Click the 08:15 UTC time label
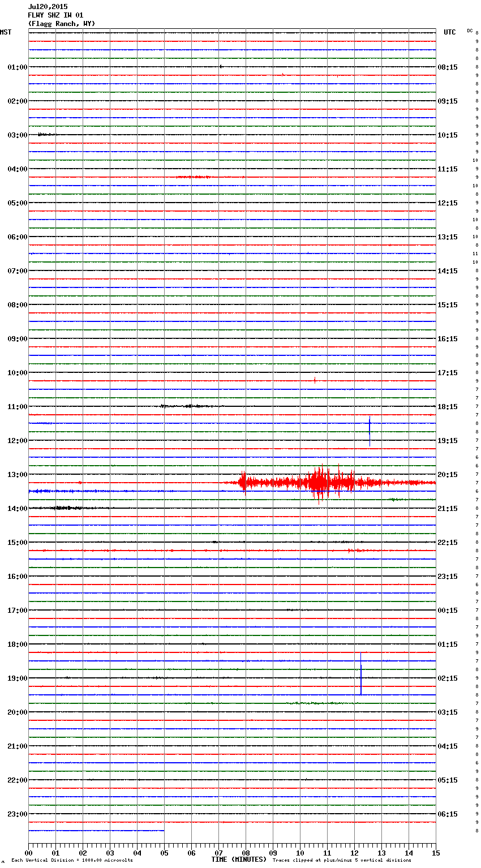The height and width of the screenshot is (868, 481). (448, 67)
